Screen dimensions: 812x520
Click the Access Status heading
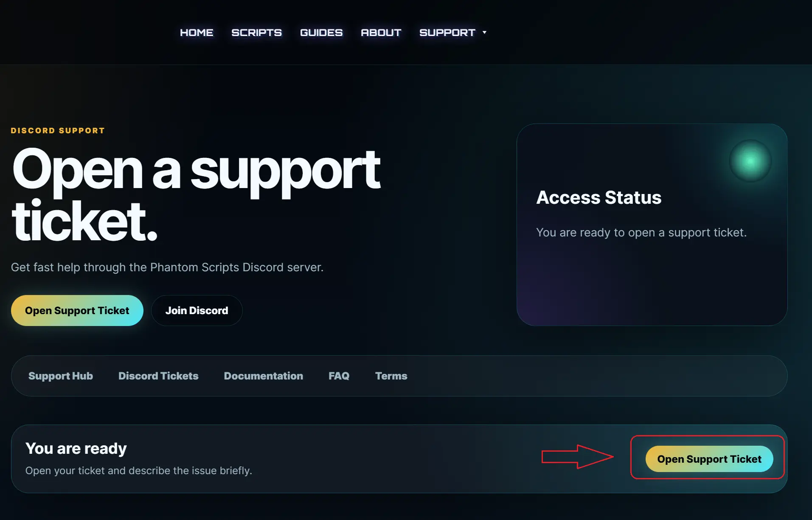click(x=599, y=197)
